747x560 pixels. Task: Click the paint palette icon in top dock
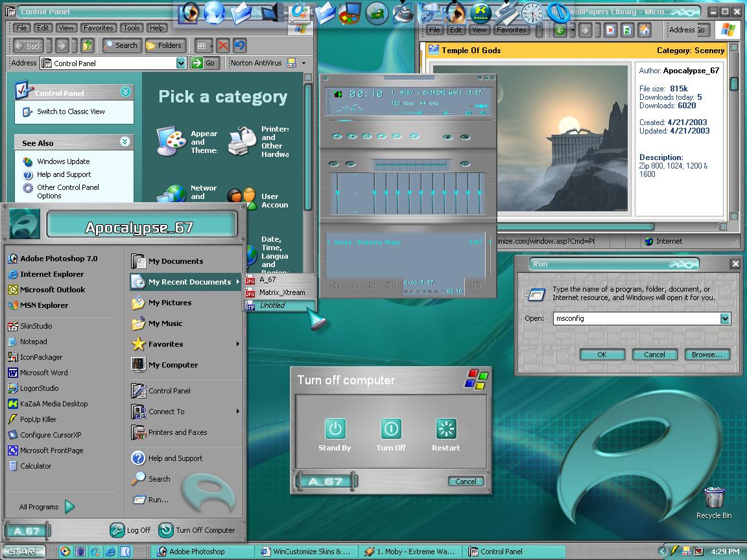pos(350,14)
